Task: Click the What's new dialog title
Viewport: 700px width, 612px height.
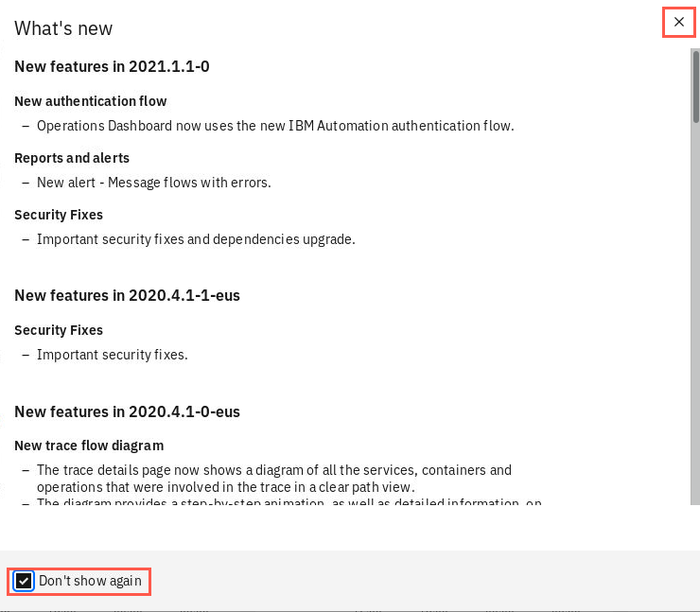Action: click(x=63, y=28)
